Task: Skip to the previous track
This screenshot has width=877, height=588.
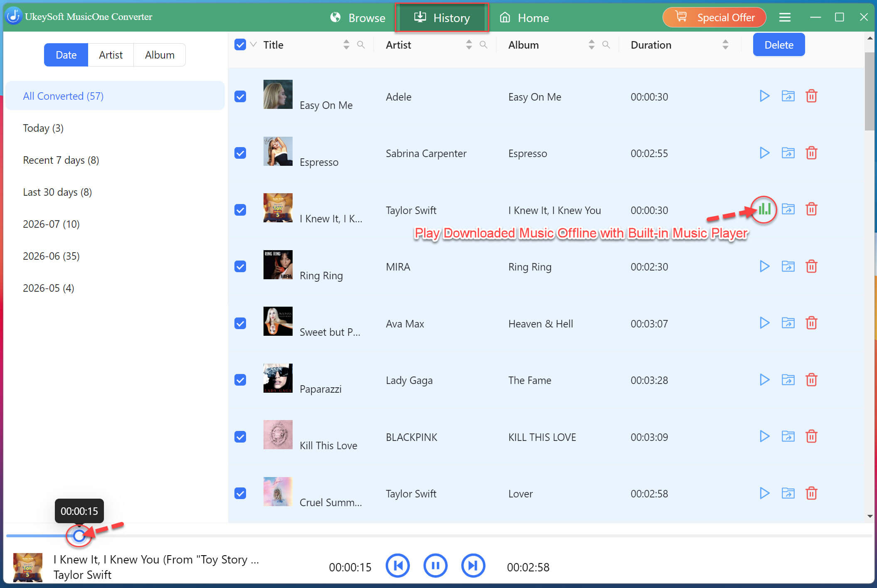Action: 398,566
